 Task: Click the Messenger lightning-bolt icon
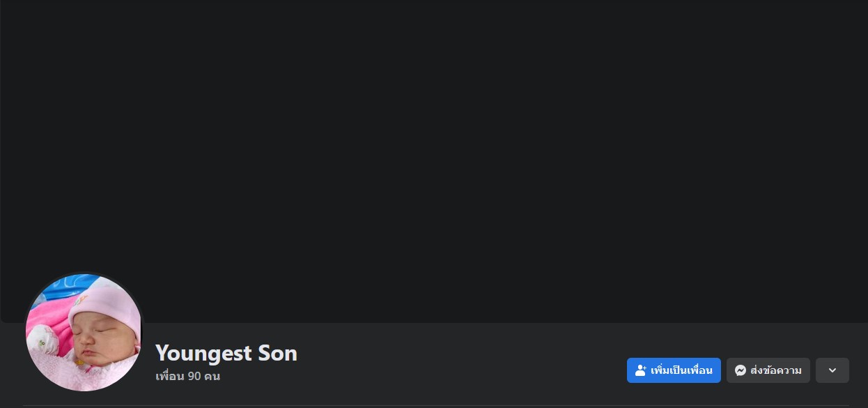(741, 370)
